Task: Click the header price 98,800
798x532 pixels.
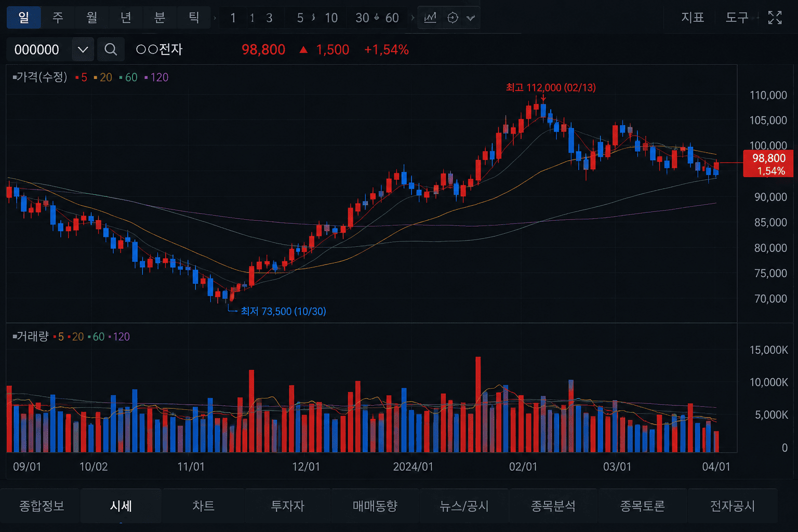Action: coord(263,50)
